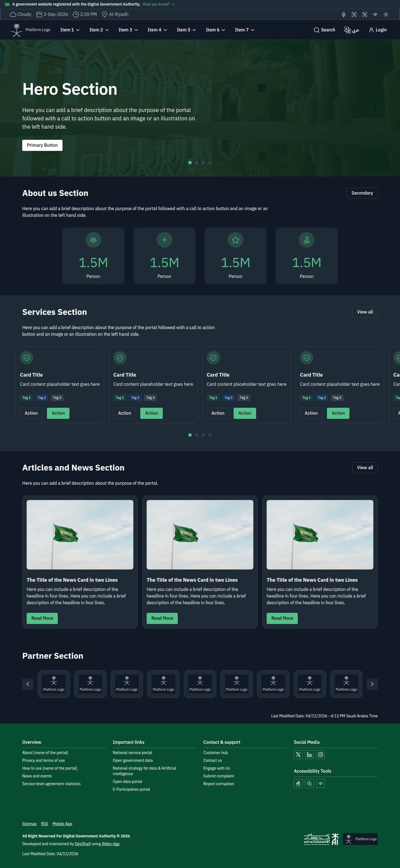
Task: Click the X (Twitter) social icon
Action: coord(298,755)
